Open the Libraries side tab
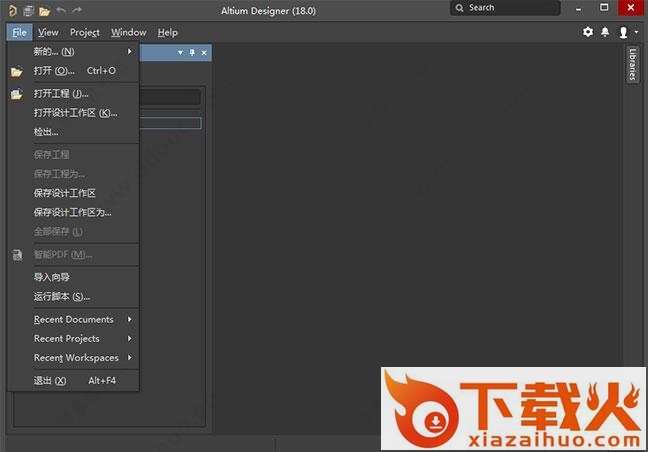 pyautogui.click(x=632, y=64)
